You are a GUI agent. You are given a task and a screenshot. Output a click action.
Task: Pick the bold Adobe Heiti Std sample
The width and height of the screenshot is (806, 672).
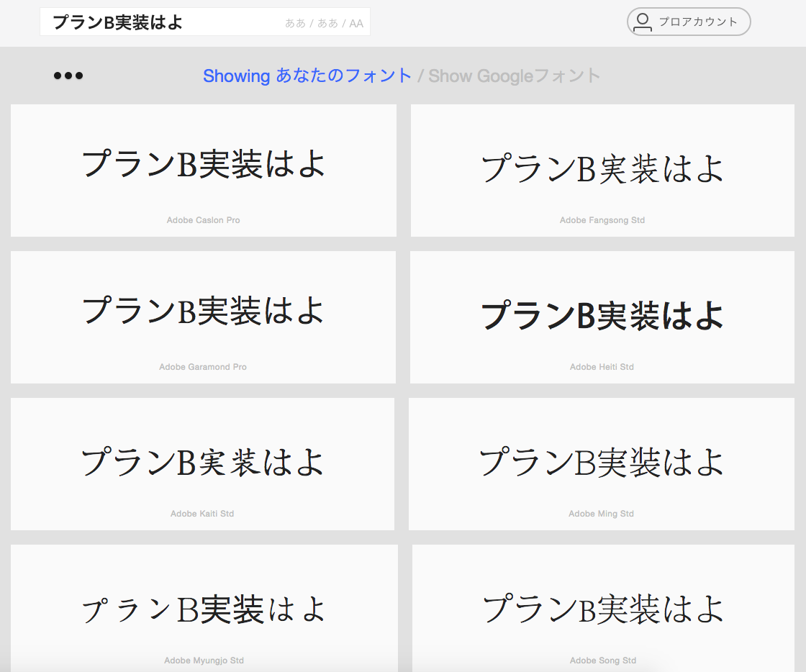pyautogui.click(x=602, y=316)
